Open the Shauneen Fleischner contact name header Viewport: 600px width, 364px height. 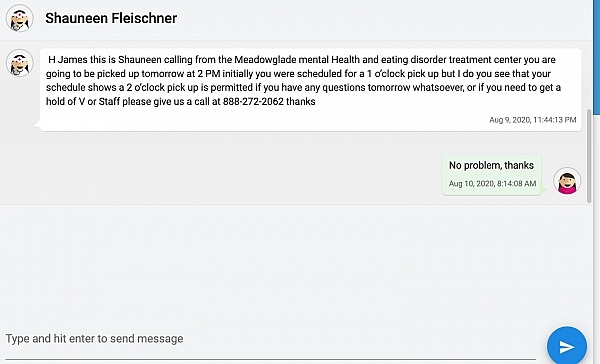pos(111,18)
